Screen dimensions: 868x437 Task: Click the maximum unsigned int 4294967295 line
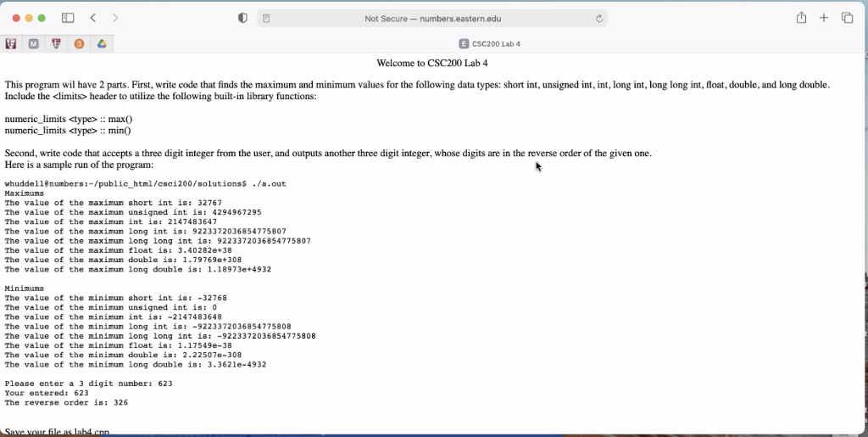click(x=133, y=212)
